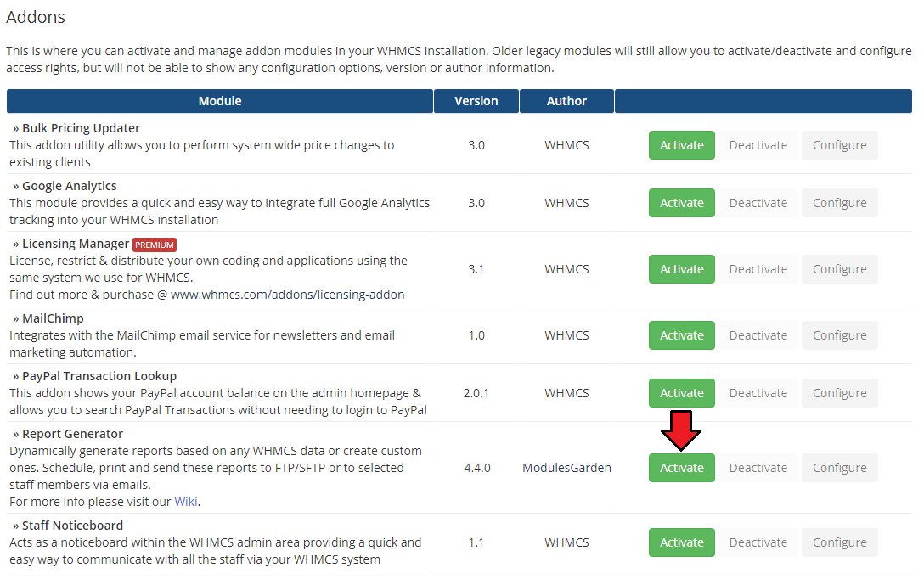924x579 pixels.
Task: Click version 4.4.0 of Report Generator
Action: 476,468
